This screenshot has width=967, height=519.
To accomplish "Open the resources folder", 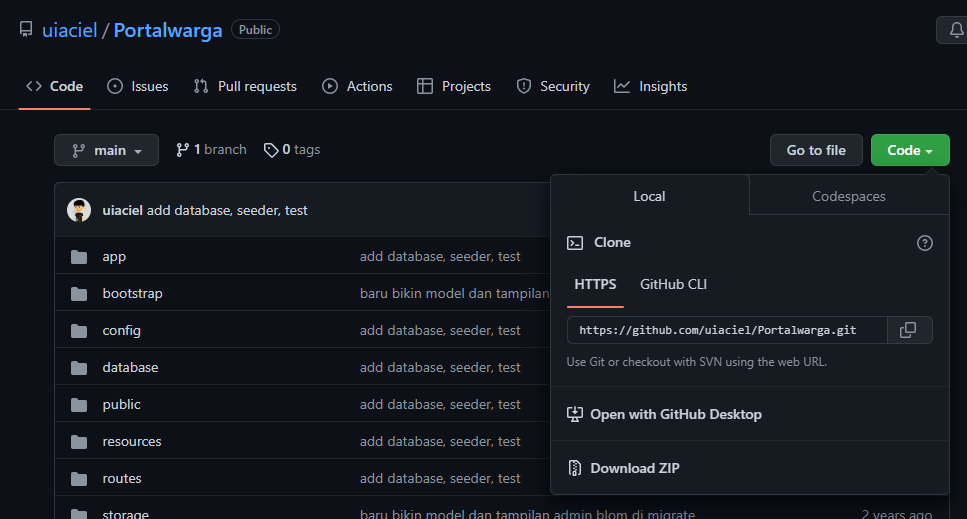I will pos(132,441).
